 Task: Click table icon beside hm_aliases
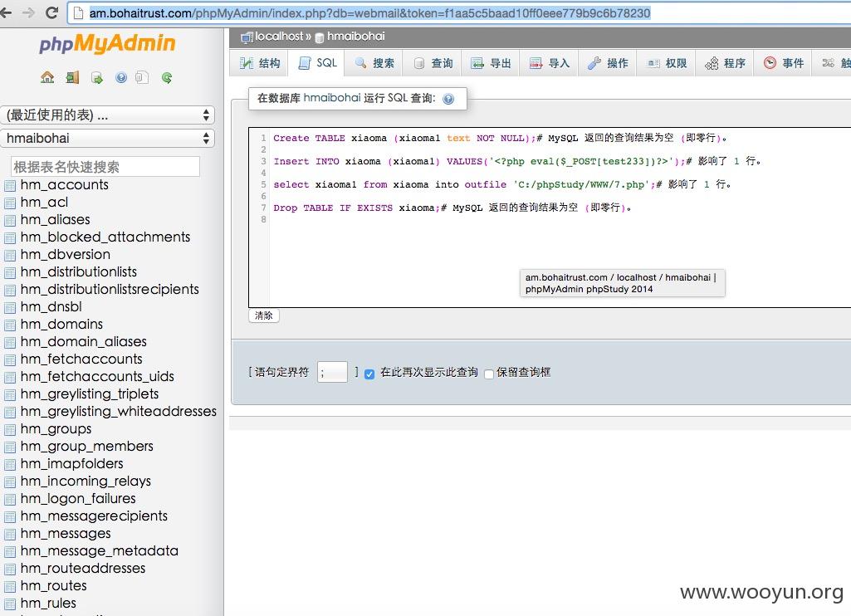(x=10, y=220)
